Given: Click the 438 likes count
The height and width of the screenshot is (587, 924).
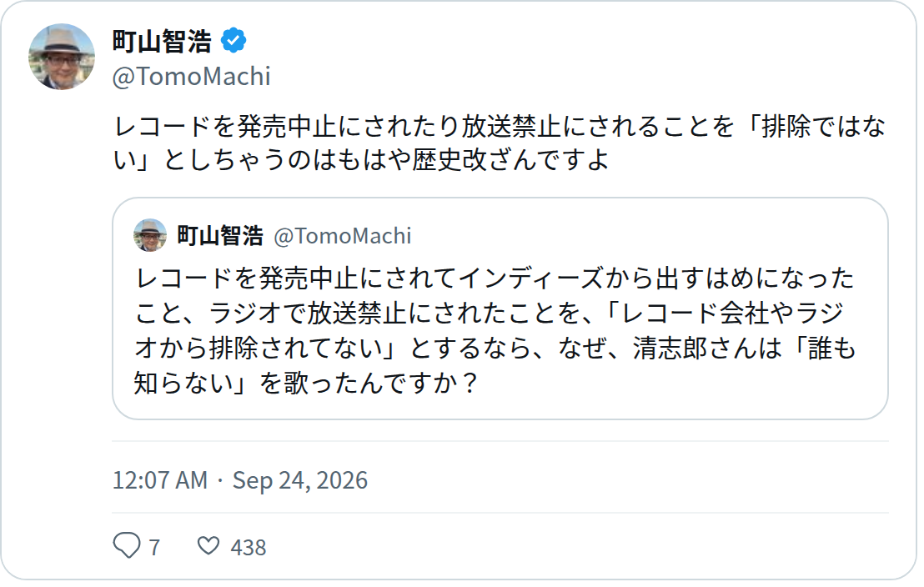Looking at the screenshot, I should (248, 548).
